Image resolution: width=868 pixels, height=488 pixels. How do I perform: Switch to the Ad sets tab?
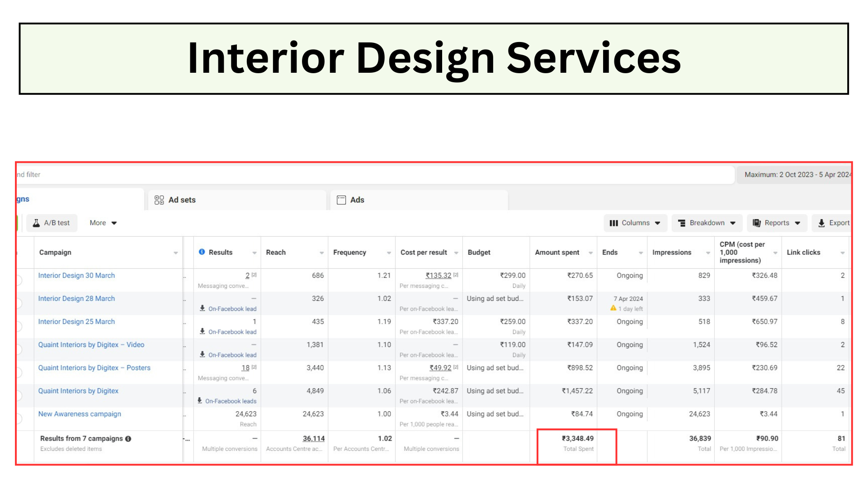(x=182, y=200)
